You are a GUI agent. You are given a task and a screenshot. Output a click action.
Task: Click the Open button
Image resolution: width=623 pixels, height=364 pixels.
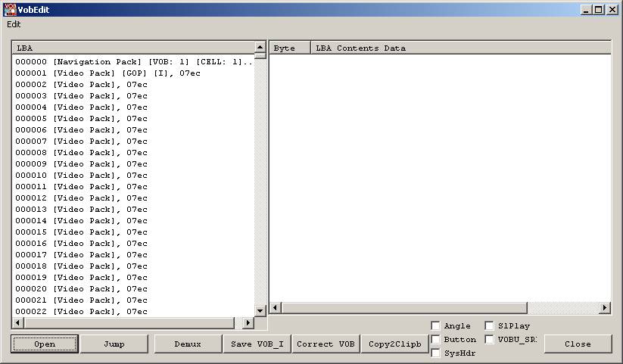[x=45, y=344]
